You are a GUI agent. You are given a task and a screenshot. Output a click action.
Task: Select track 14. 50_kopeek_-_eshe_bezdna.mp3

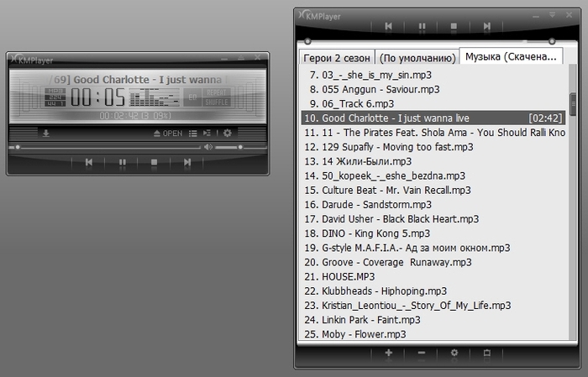click(x=433, y=175)
